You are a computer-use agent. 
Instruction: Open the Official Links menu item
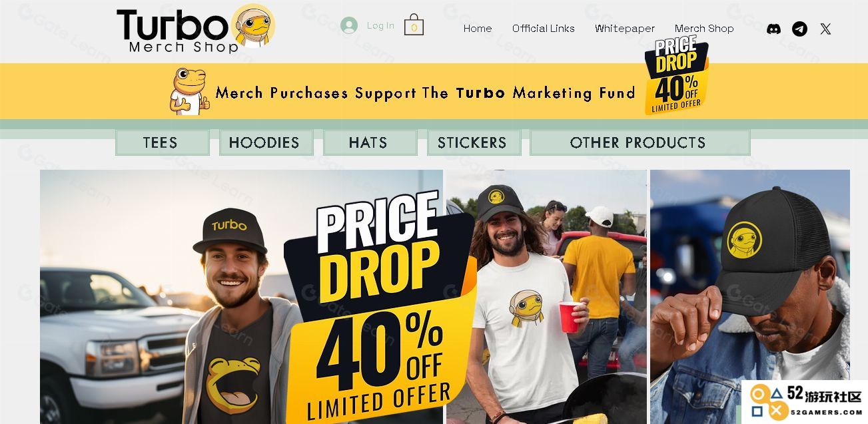tap(544, 29)
